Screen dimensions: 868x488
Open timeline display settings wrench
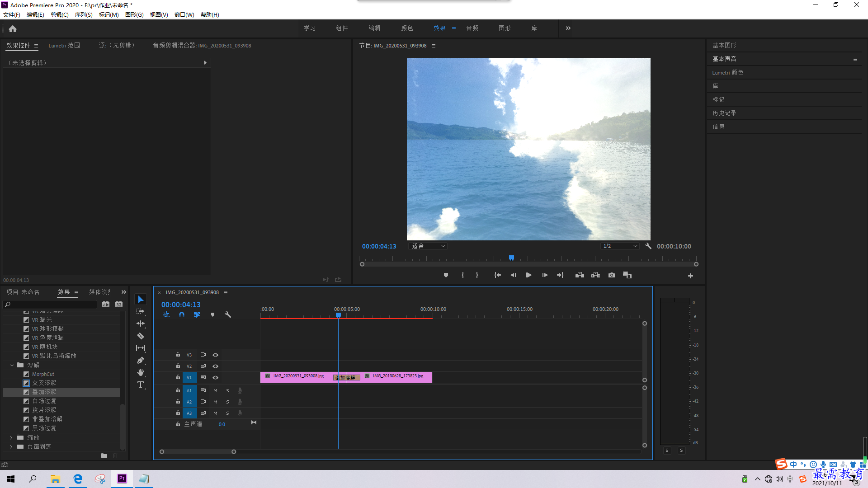tap(228, 314)
